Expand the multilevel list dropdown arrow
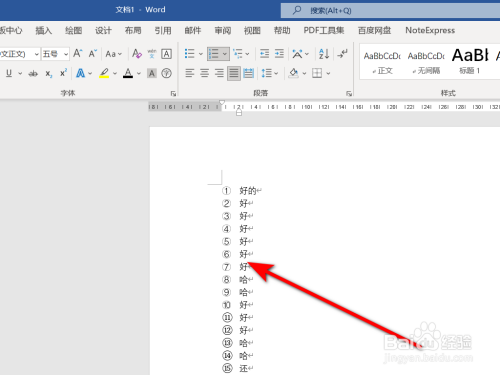Screen dimensions: 500x375 tap(247, 54)
